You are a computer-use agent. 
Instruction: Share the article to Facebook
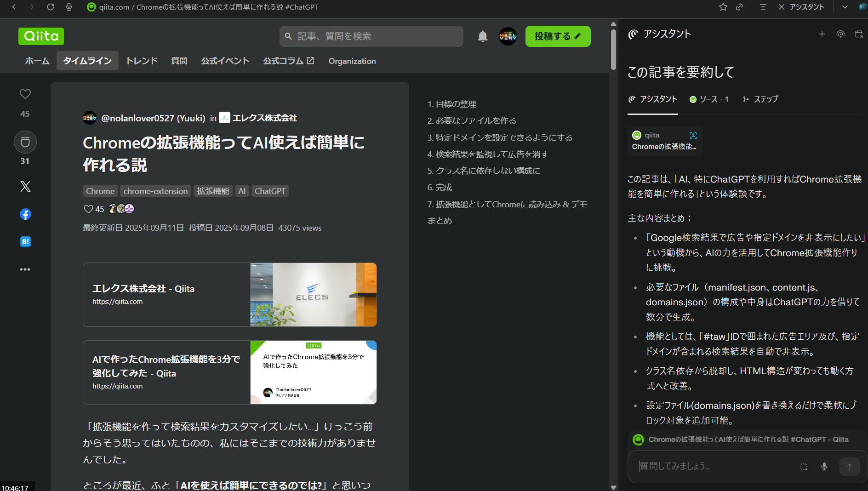[25, 214]
